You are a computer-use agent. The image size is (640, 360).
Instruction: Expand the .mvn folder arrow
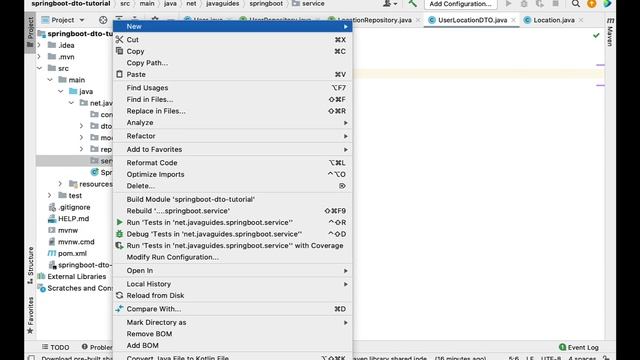[x=40, y=57]
